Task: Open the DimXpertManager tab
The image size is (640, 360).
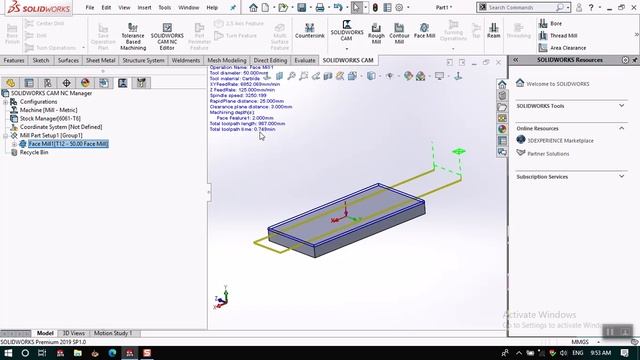Action: click(x=66, y=83)
